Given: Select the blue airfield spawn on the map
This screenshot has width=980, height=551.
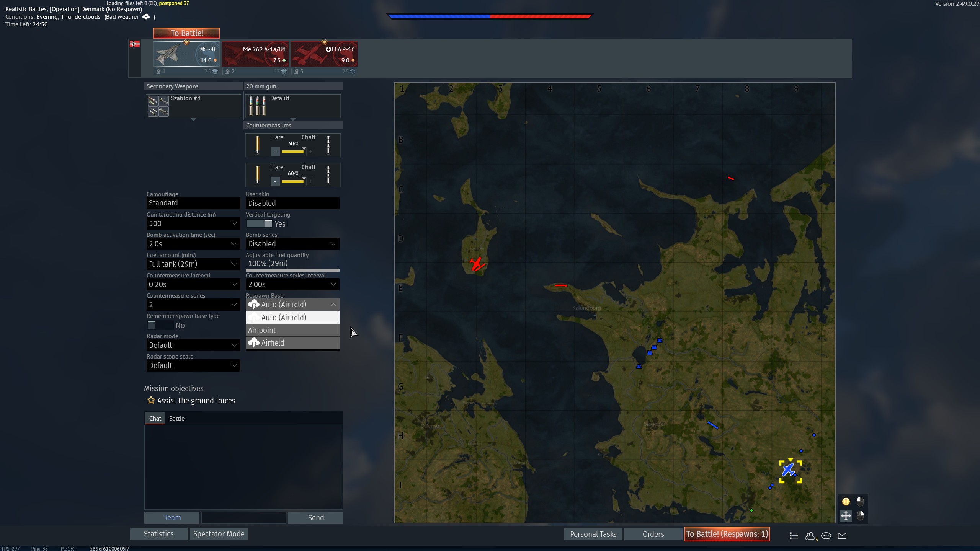Looking at the screenshot, I should pos(789,470).
